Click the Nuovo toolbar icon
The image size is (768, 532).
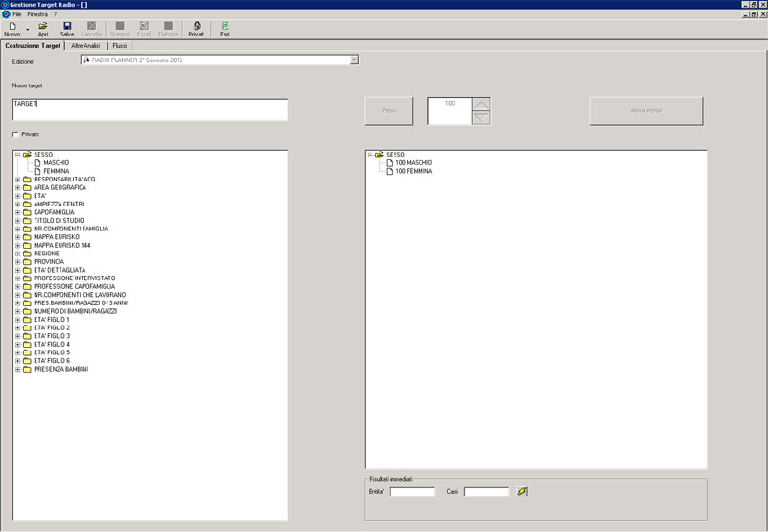pos(12,26)
